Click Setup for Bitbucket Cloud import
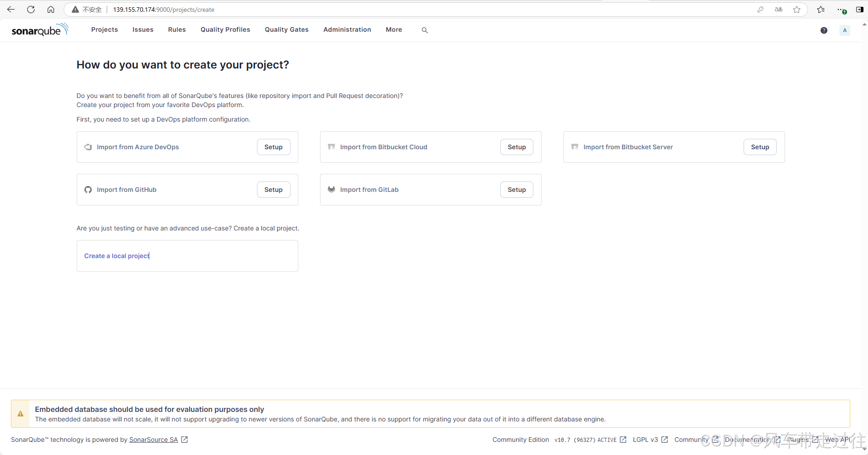The image size is (868, 455). click(517, 147)
